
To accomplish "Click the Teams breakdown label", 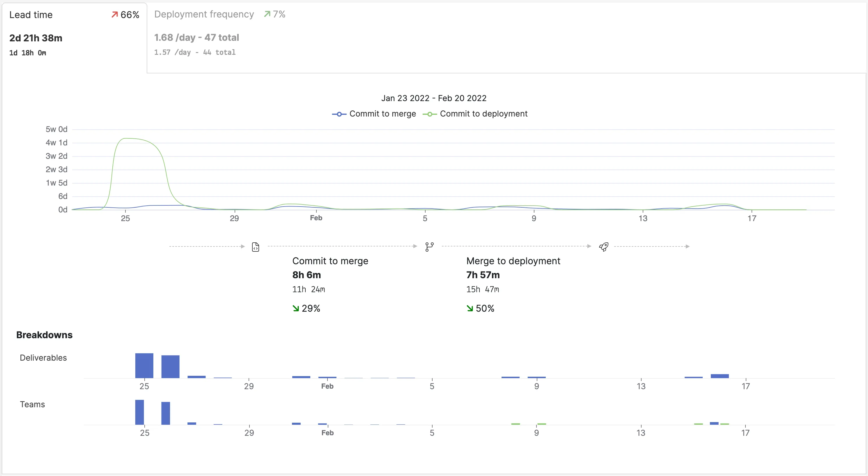I will coord(32,404).
